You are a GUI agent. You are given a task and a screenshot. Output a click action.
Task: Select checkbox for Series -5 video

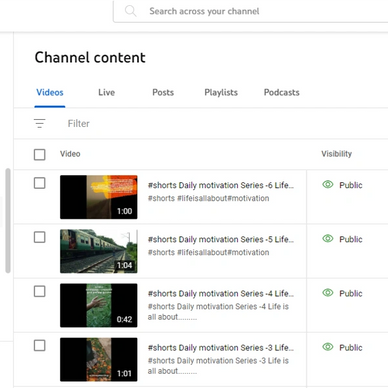tap(40, 237)
